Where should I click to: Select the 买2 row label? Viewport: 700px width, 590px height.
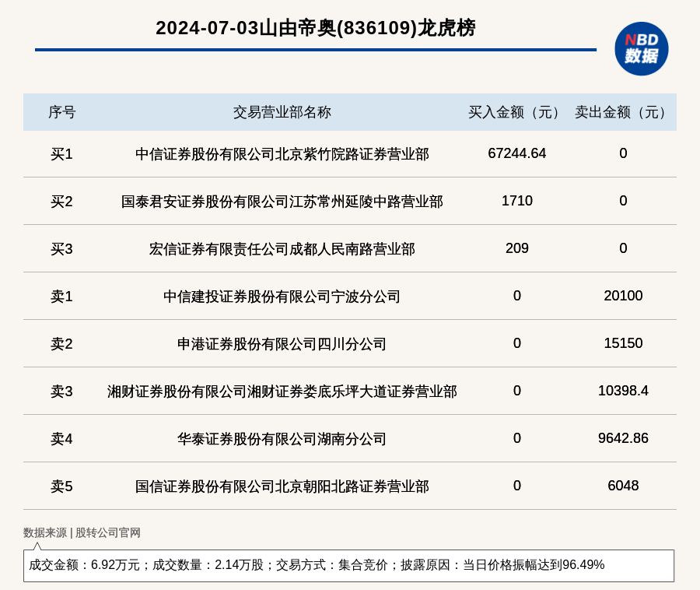point(61,202)
